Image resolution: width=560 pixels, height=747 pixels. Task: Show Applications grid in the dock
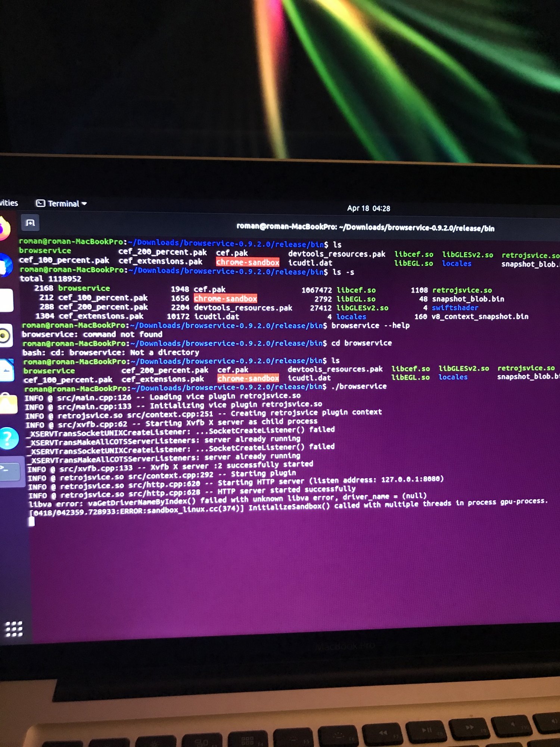tap(14, 629)
